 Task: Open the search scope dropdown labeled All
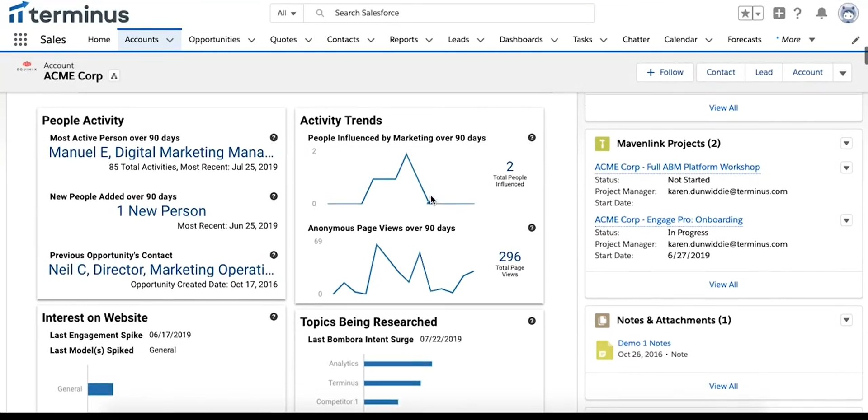286,13
